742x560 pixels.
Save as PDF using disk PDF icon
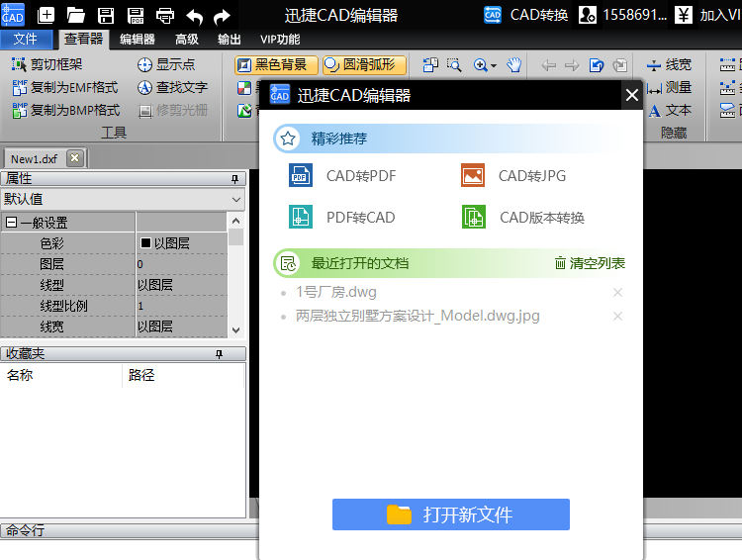coord(136,16)
